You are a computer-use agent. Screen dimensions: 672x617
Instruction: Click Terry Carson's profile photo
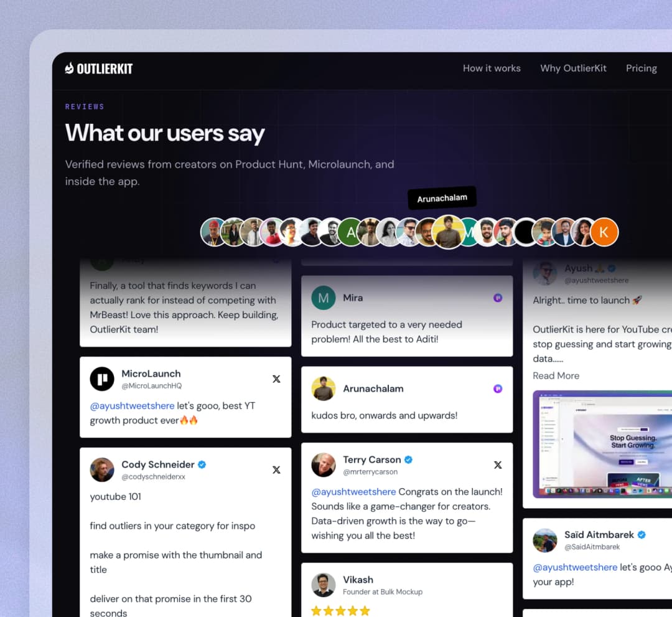[324, 465]
